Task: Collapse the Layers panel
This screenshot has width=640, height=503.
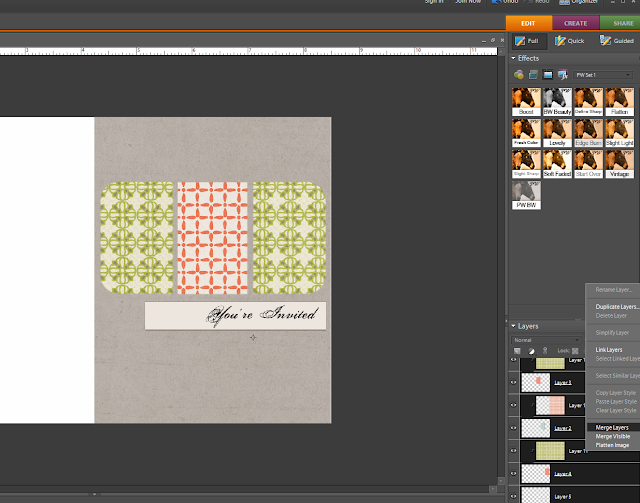Action: click(x=513, y=326)
